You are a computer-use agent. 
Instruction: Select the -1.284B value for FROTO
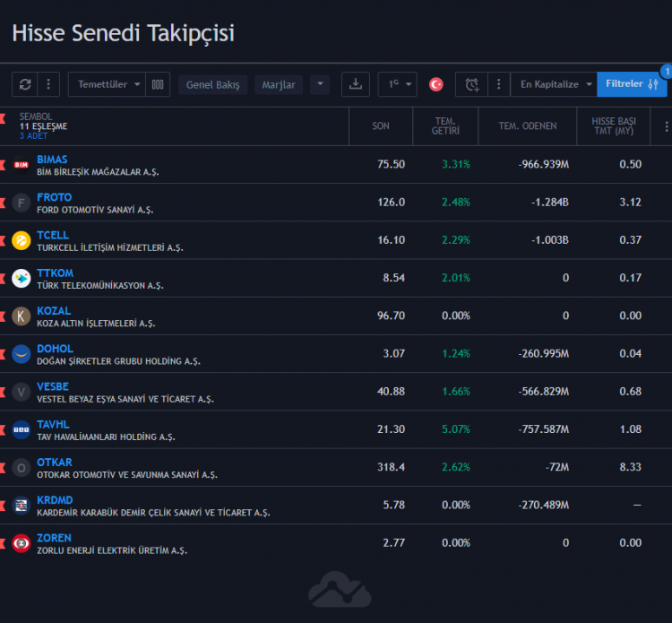(550, 202)
